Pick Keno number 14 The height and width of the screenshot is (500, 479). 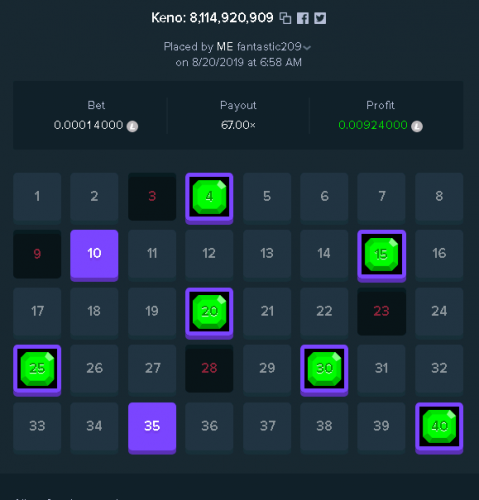coord(324,256)
